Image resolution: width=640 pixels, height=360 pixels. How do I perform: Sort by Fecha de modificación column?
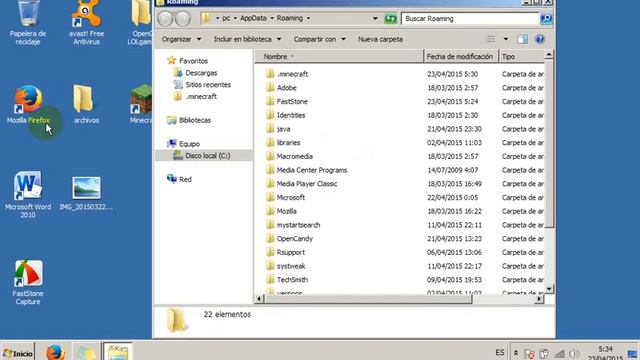[x=461, y=57]
